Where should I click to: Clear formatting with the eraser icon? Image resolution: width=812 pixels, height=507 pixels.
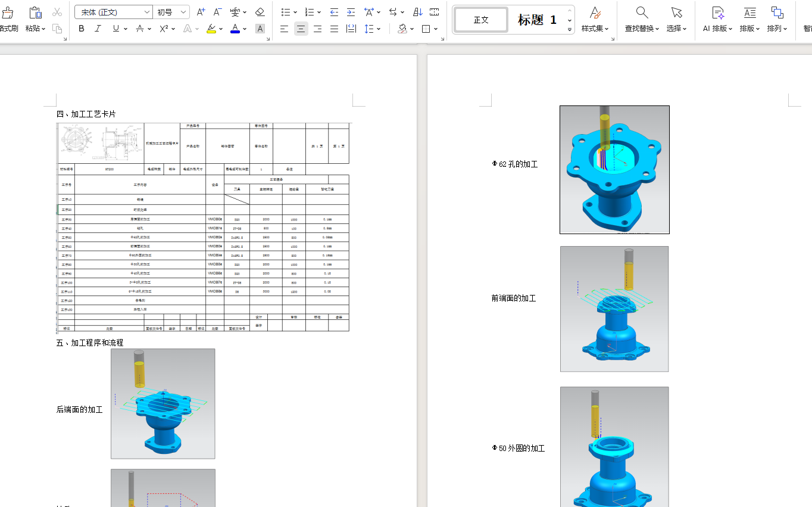(x=260, y=12)
